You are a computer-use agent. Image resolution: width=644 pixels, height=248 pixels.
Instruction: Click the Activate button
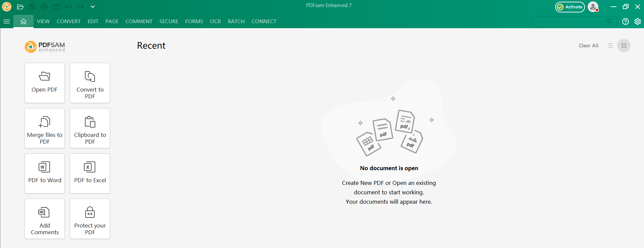570,7
